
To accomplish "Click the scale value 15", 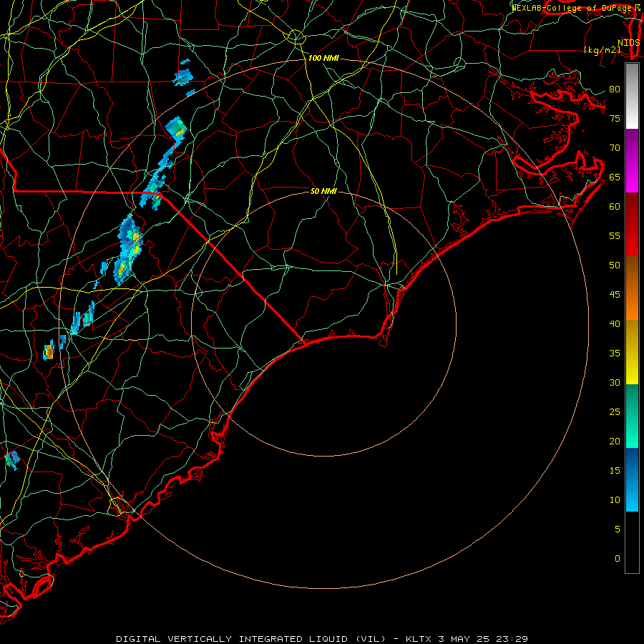I will [x=615, y=471].
